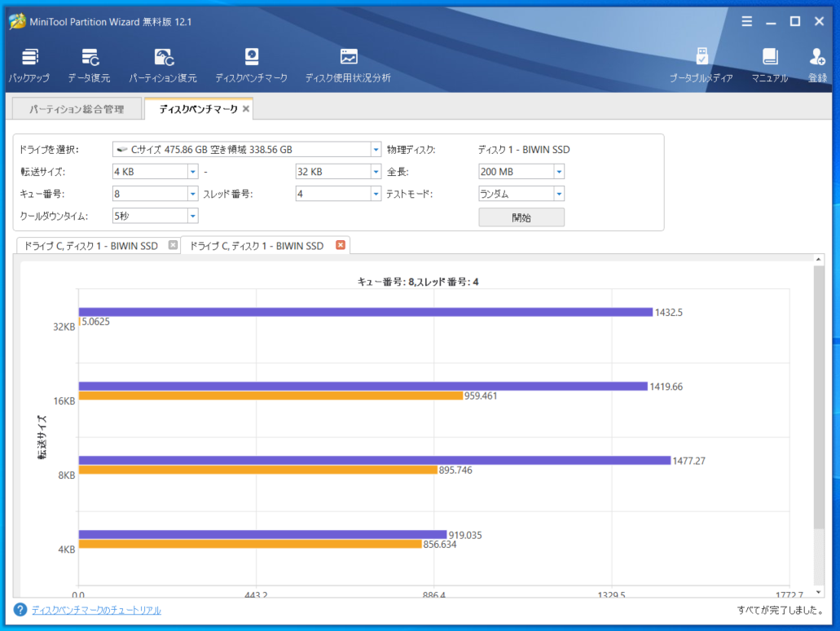Open パーティション復元 (Partition Recovery)
Image resolution: width=840 pixels, height=631 pixels.
(162, 64)
